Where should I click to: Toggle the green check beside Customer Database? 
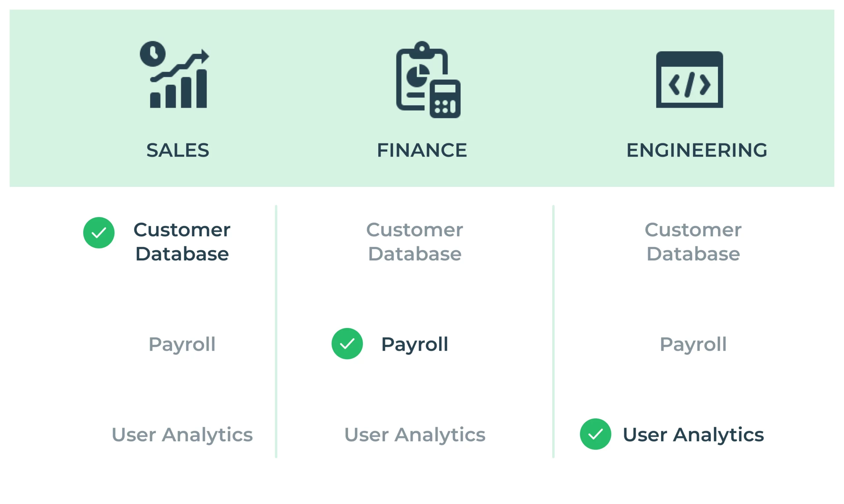tap(99, 233)
